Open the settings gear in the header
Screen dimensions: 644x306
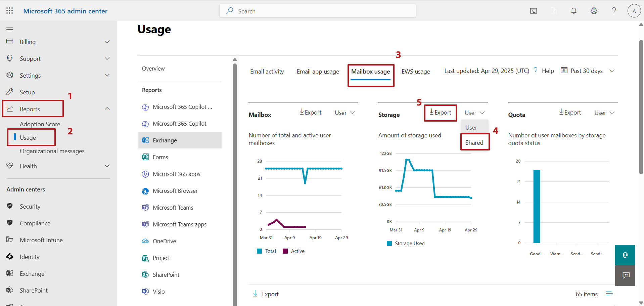coord(594,11)
